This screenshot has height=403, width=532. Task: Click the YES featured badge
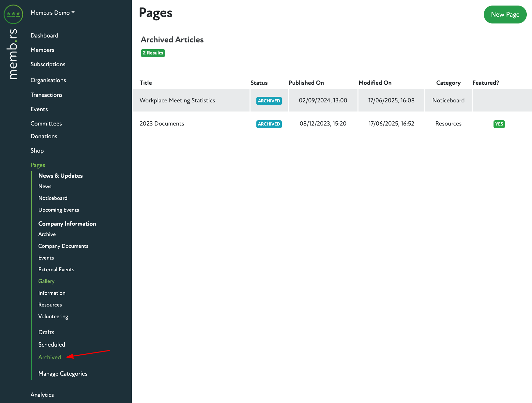(x=499, y=124)
